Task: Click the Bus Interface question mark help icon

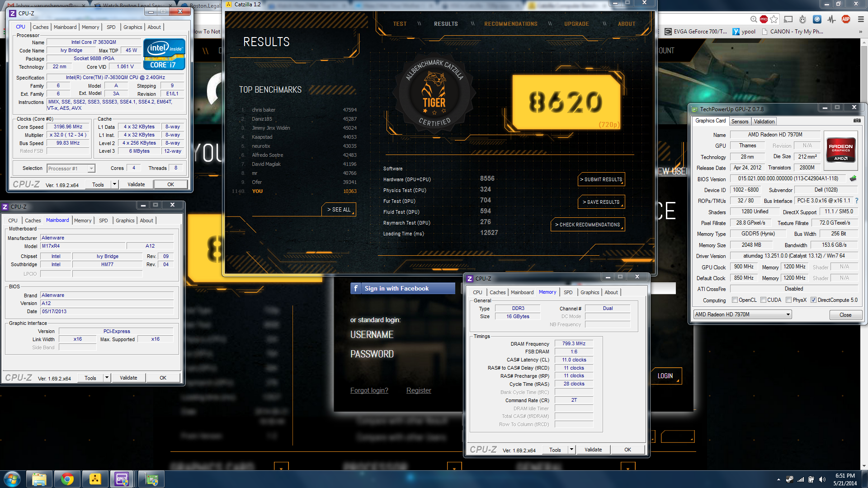Action: [857, 201]
